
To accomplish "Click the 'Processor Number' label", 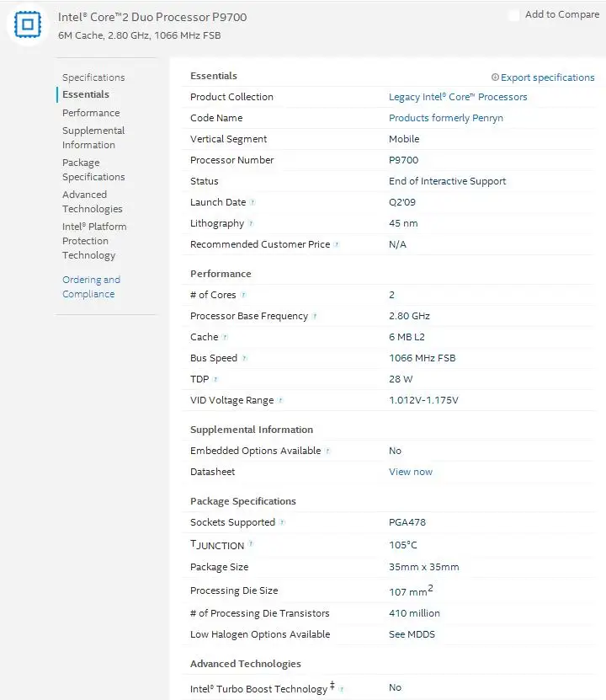I will [x=231, y=160].
